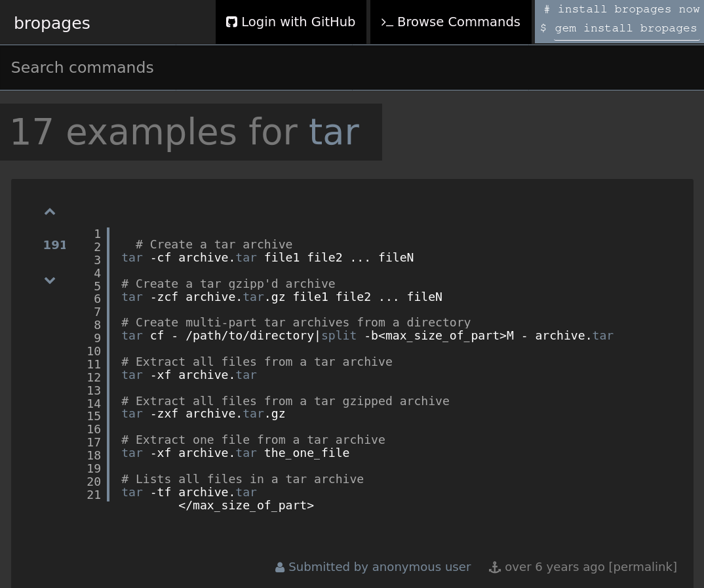The width and height of the screenshot is (704, 588).
Task: Click line number 21 in the gutter
Action: pyautogui.click(x=94, y=495)
